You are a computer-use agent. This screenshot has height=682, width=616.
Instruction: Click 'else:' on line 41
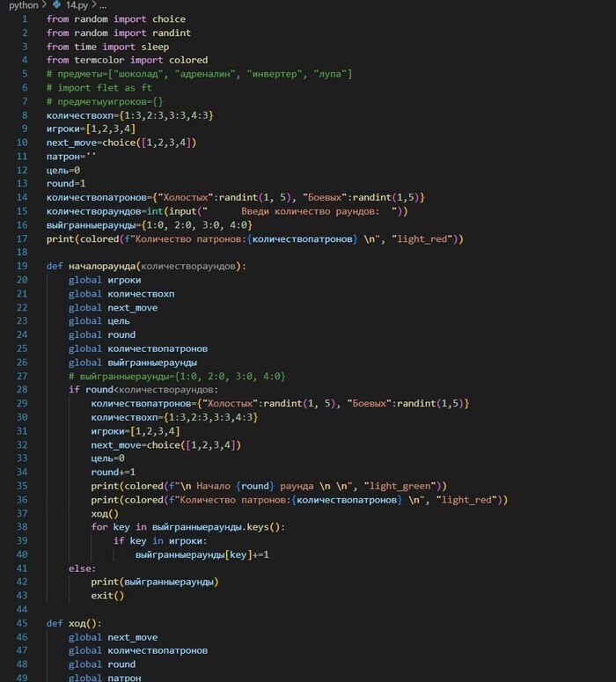(82, 568)
